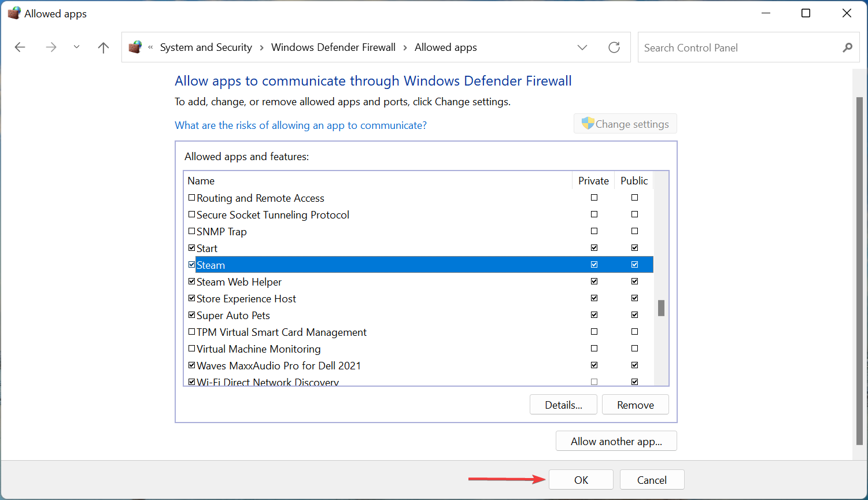The width and height of the screenshot is (868, 500).
Task: Toggle Super Auto Pets Private checkbox
Action: (x=594, y=315)
